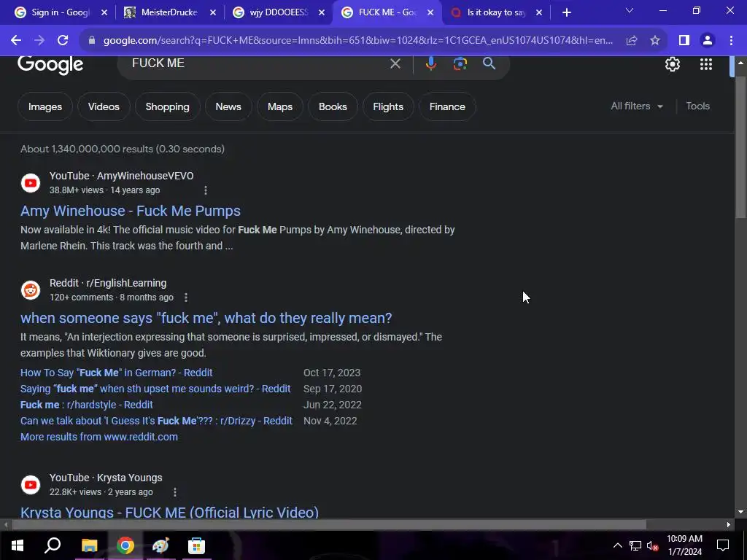The image size is (747, 560).
Task: Open Microsoft Store from the taskbar
Action: click(x=196, y=545)
